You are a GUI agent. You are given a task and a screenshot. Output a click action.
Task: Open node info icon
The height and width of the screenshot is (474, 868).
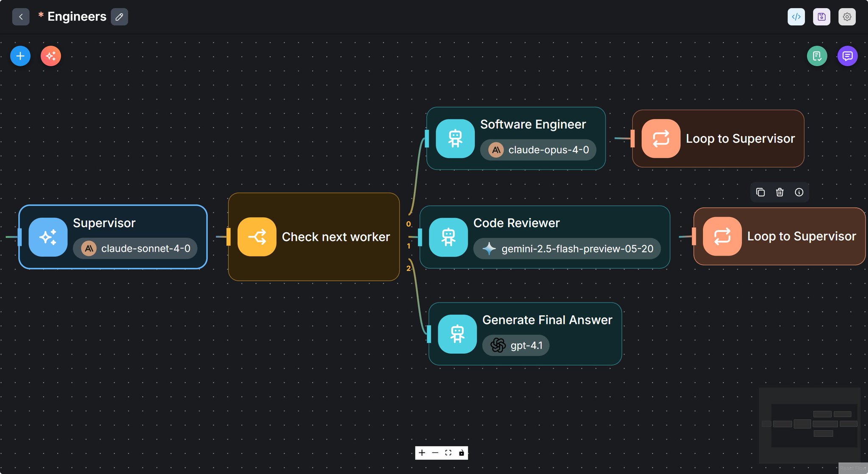coord(799,192)
